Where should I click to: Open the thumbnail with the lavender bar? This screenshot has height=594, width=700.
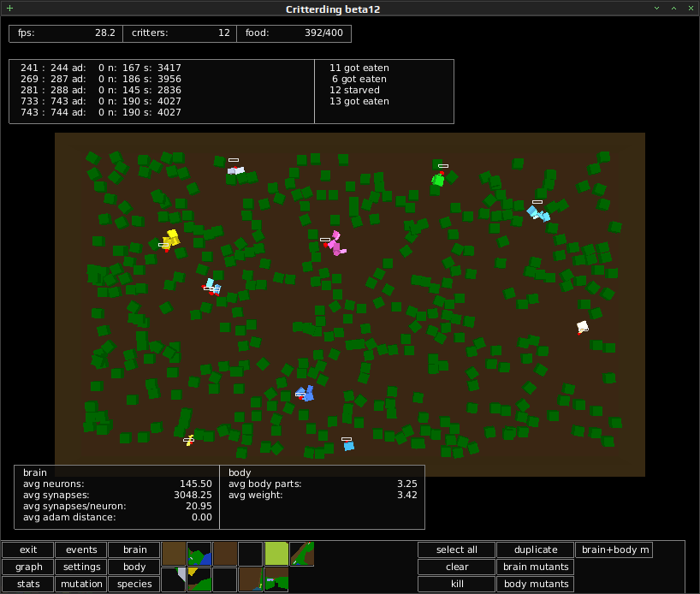click(276, 579)
